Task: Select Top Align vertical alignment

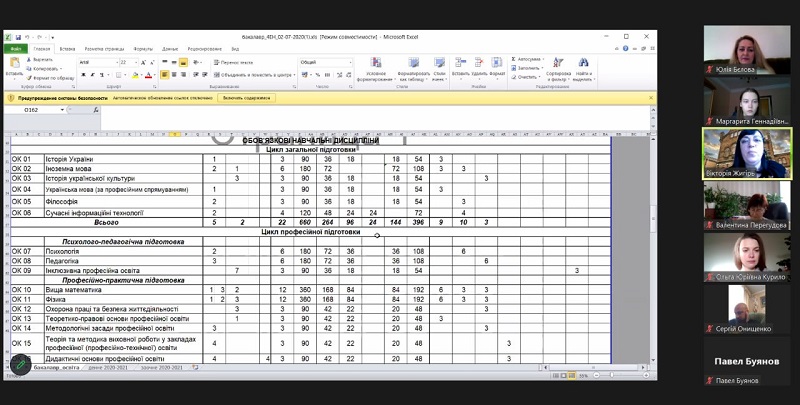Action: [165, 63]
